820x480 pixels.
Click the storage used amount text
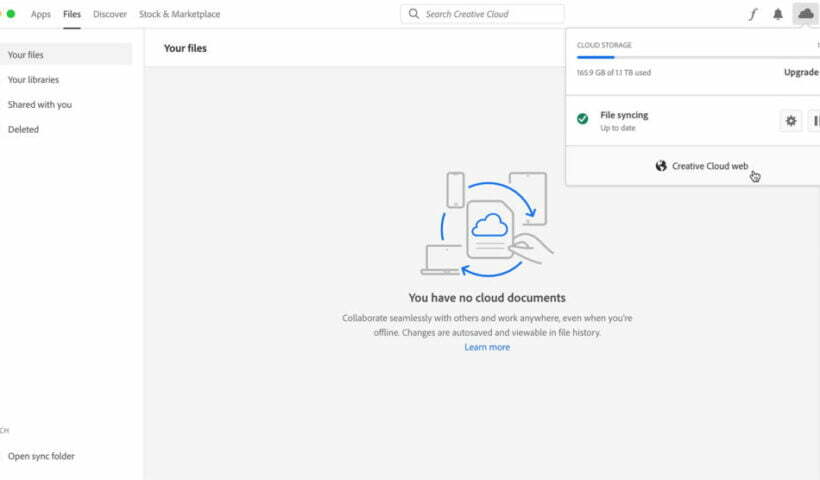point(613,73)
